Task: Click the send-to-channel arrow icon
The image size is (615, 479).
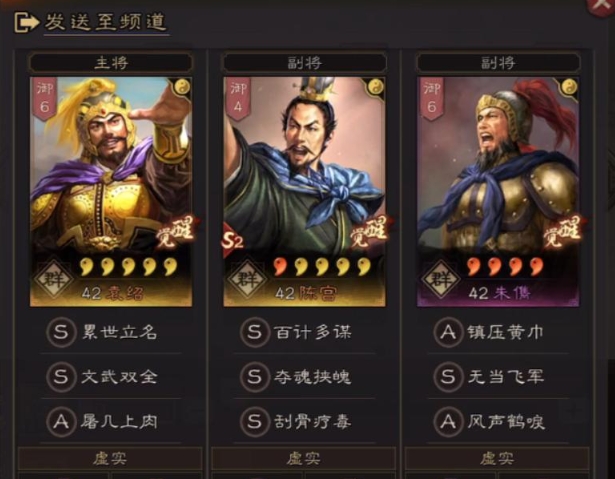Action: [27, 22]
